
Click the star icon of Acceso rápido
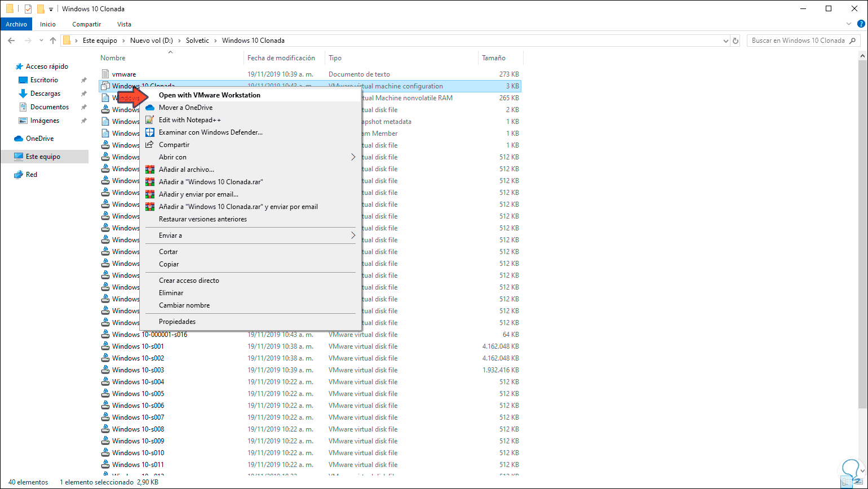(x=19, y=66)
